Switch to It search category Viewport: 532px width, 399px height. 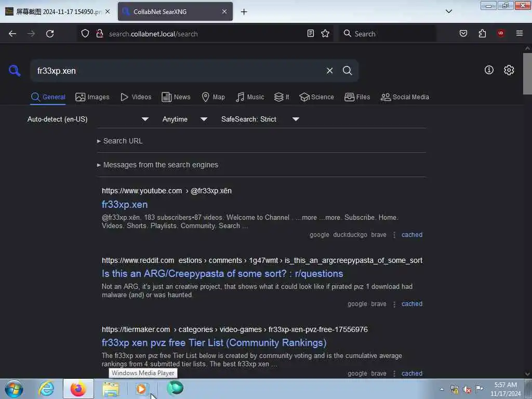click(282, 97)
